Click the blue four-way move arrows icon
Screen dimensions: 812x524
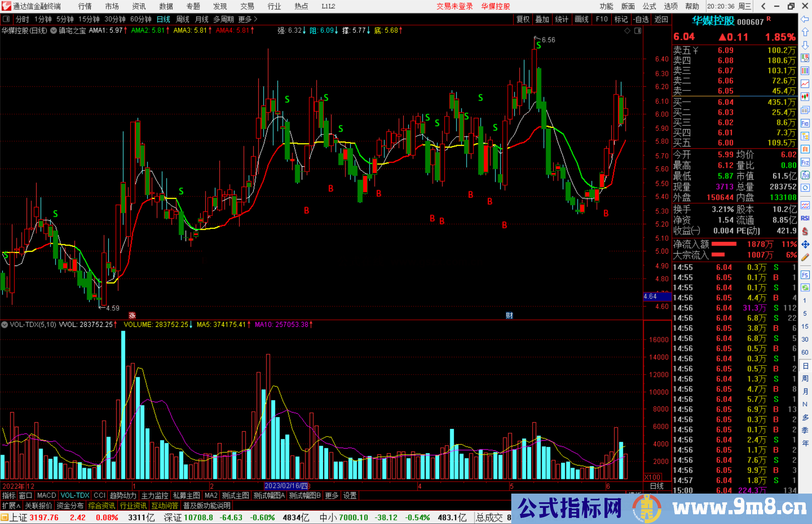805,245
